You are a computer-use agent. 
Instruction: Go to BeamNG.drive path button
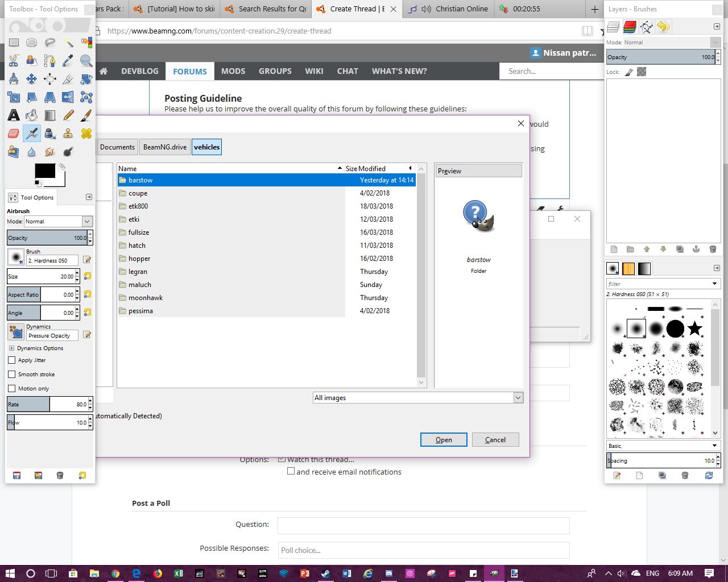point(165,147)
